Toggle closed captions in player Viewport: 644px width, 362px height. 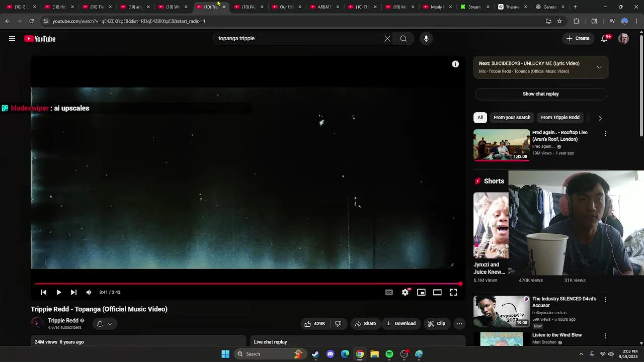tap(389, 292)
